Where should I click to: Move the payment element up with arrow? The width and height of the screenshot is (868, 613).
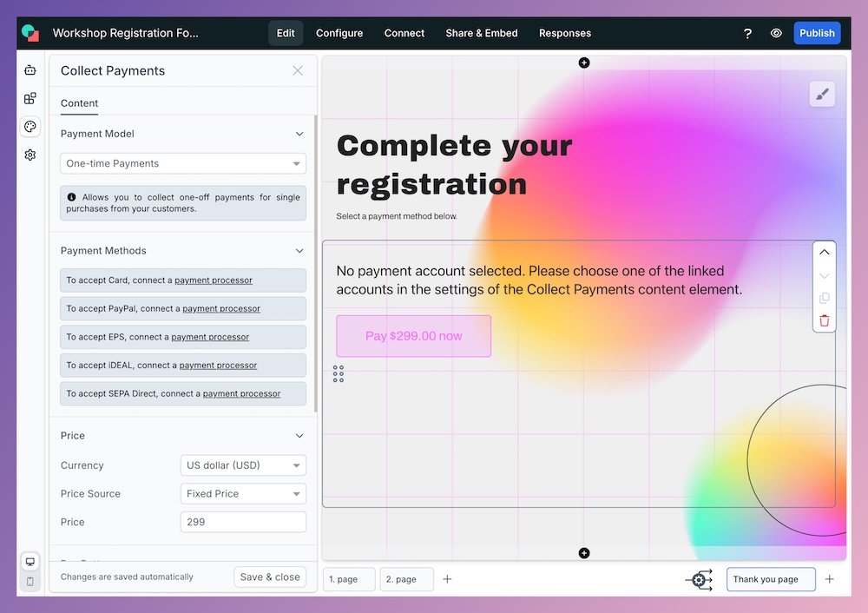(824, 253)
